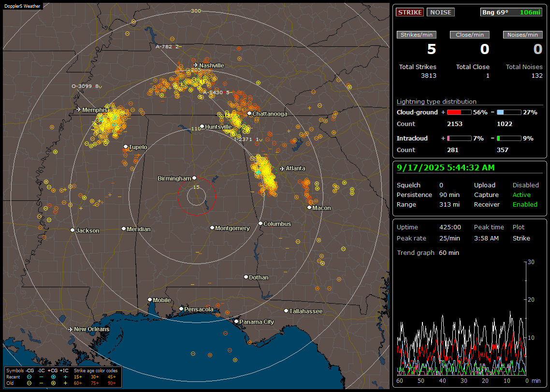Screen dimensions: 550x392
Task: Click the Memphis airport icon
Action: point(79,110)
